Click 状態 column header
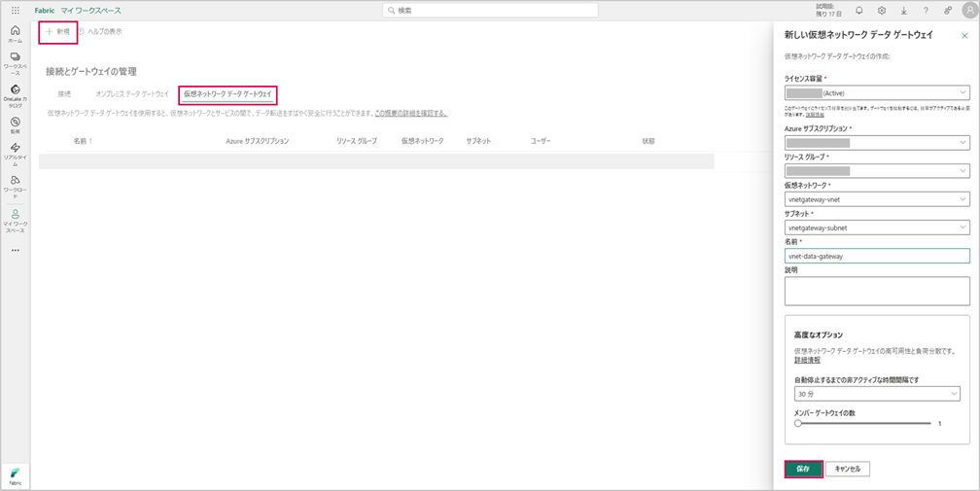The height and width of the screenshot is (491, 980). [x=648, y=141]
